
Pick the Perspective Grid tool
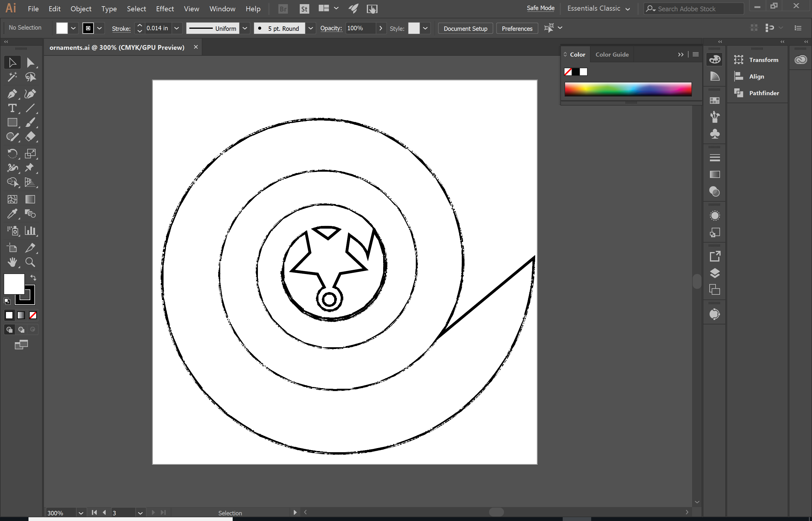30,182
